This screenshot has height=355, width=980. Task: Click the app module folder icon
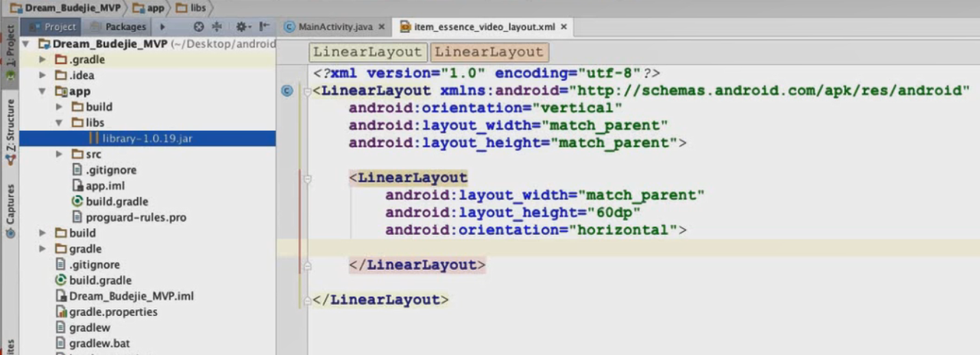(x=60, y=91)
